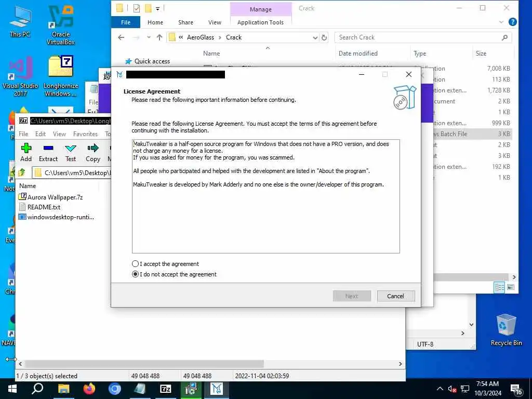Click inside the license agreement text box
This screenshot has width=532, height=399.
(265, 196)
